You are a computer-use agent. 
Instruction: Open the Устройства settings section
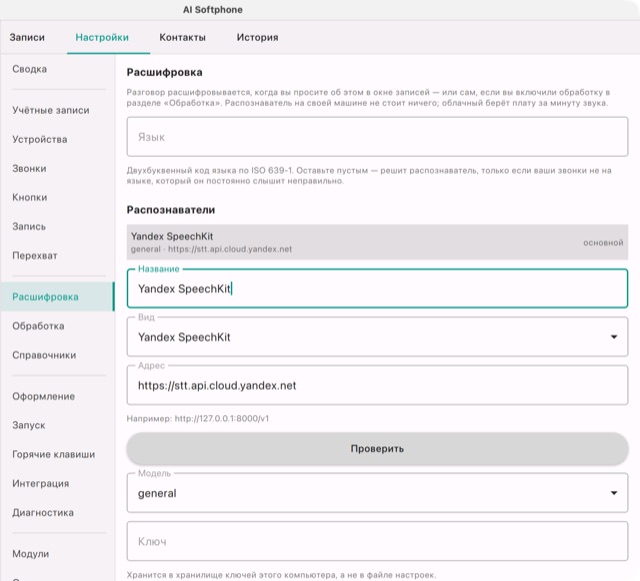click(57, 139)
